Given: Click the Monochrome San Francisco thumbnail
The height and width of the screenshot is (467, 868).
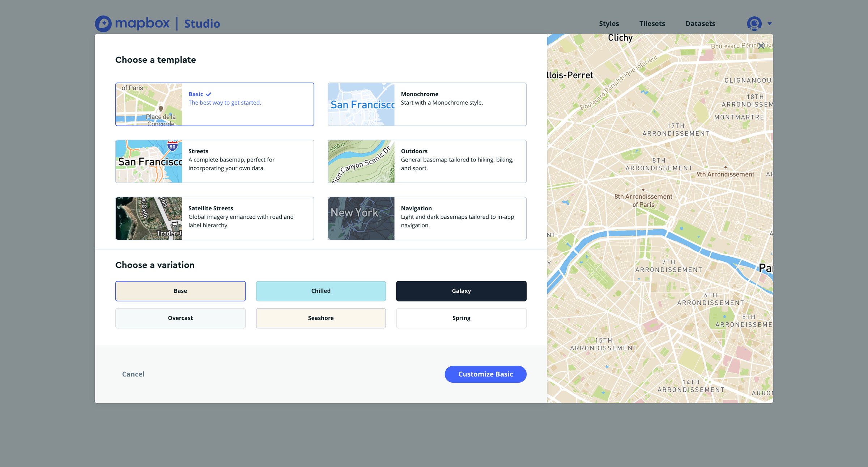Looking at the screenshot, I should coord(361,104).
